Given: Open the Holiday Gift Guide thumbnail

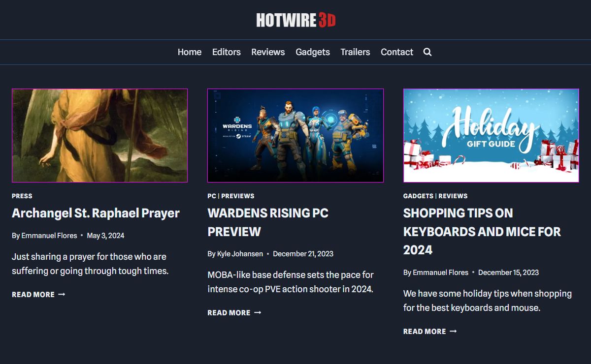Looking at the screenshot, I should point(491,135).
